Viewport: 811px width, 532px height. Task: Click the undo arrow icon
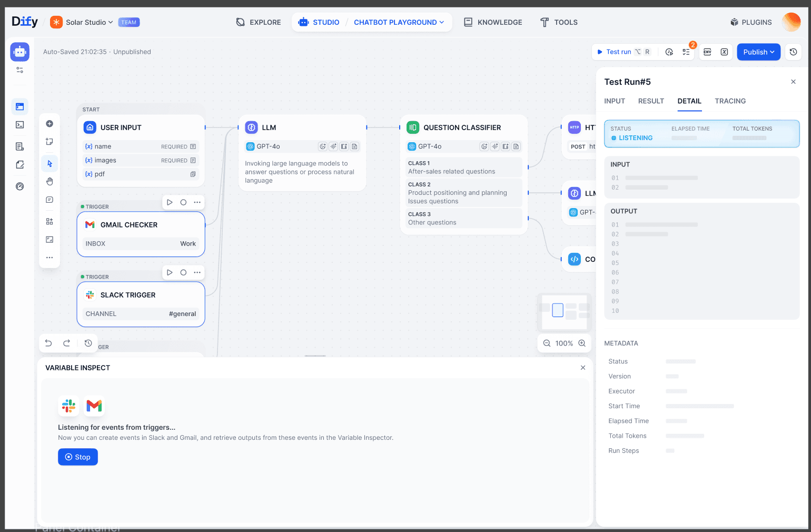pyautogui.click(x=48, y=343)
